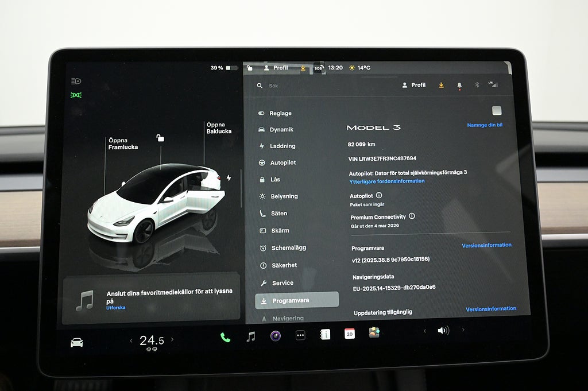The width and height of the screenshot is (588, 391).
Task: Toggle the charge port bolt icon
Action: [x=229, y=178]
